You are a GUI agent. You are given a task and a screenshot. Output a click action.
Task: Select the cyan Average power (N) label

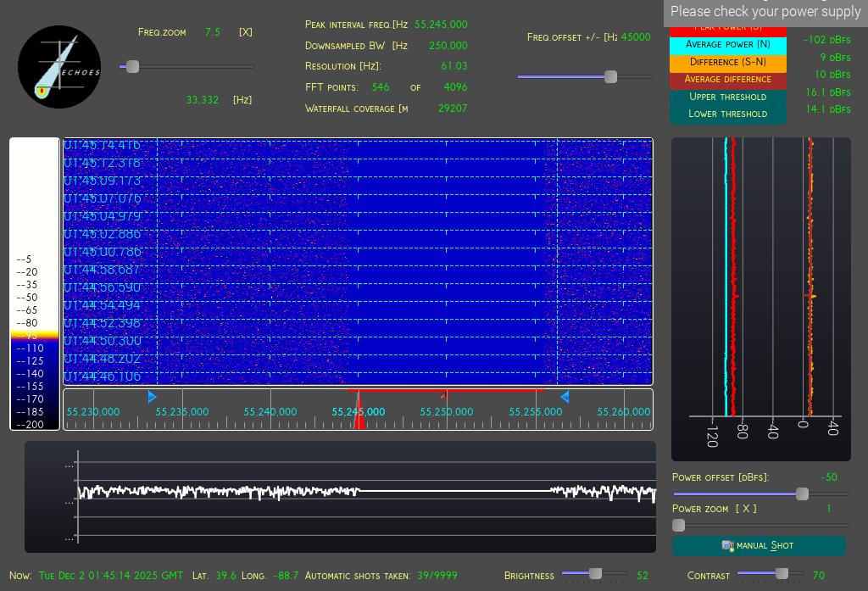[x=727, y=44]
